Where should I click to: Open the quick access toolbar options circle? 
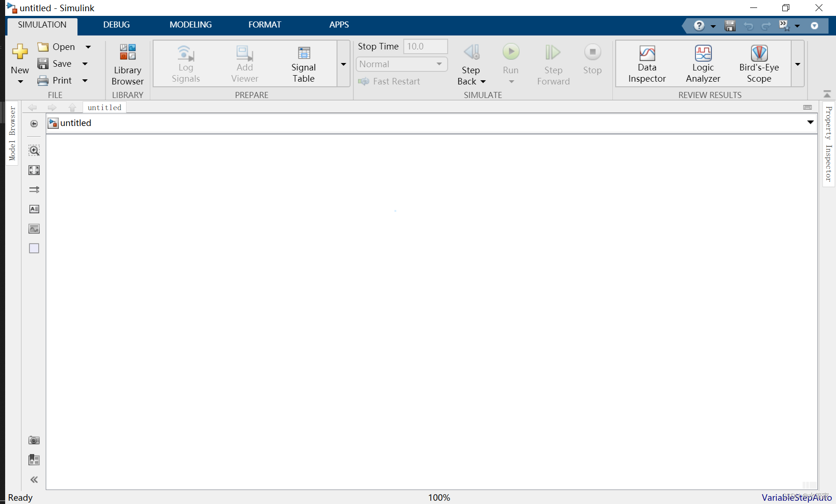click(x=815, y=26)
